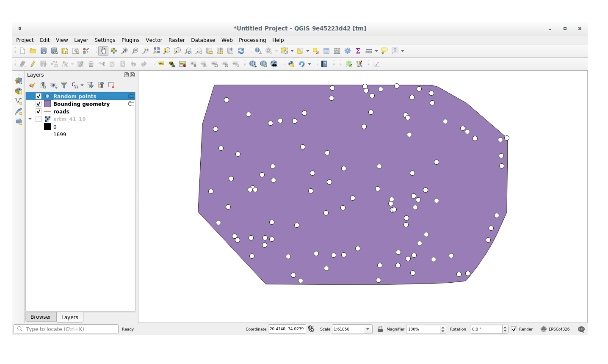Enable the srtm_41_19 layer checkbox
Screen dimensions: 608x364
(39, 119)
